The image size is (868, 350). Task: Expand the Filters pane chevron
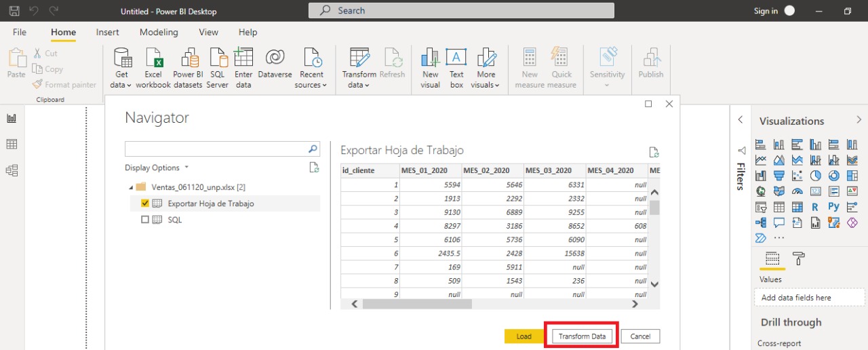click(x=741, y=120)
